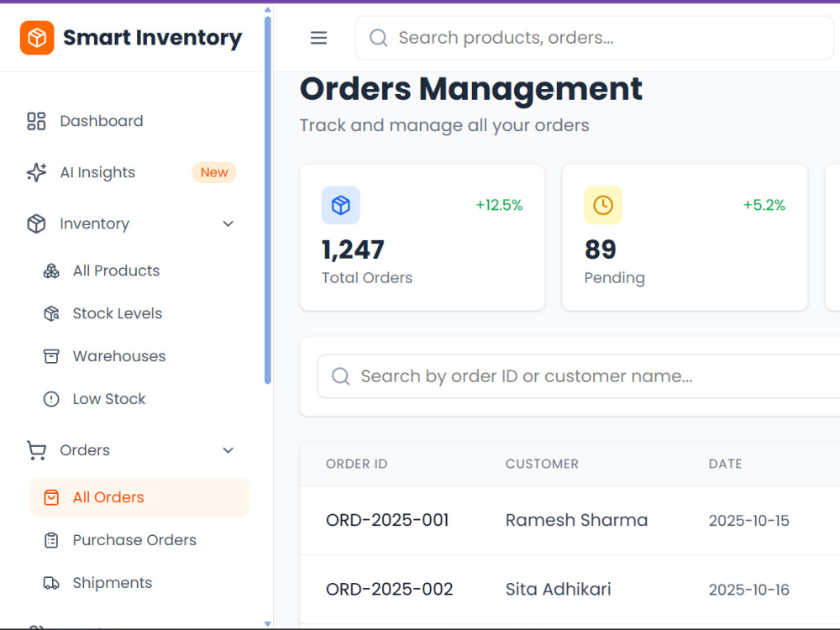
Task: Click the All Orders shopping bag icon
Action: (51, 497)
